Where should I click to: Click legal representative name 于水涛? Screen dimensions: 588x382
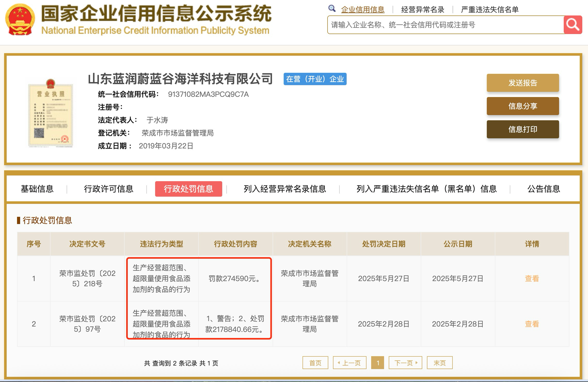pyautogui.click(x=157, y=120)
